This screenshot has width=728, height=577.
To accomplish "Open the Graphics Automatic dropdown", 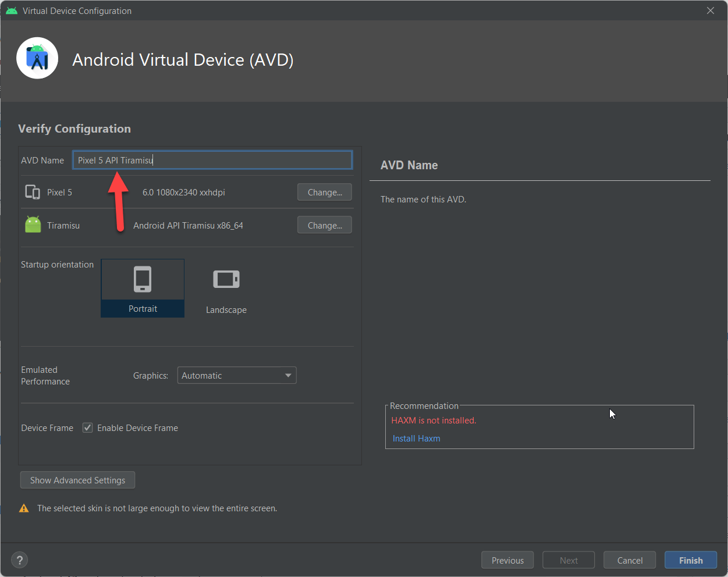I will [x=230, y=376].
